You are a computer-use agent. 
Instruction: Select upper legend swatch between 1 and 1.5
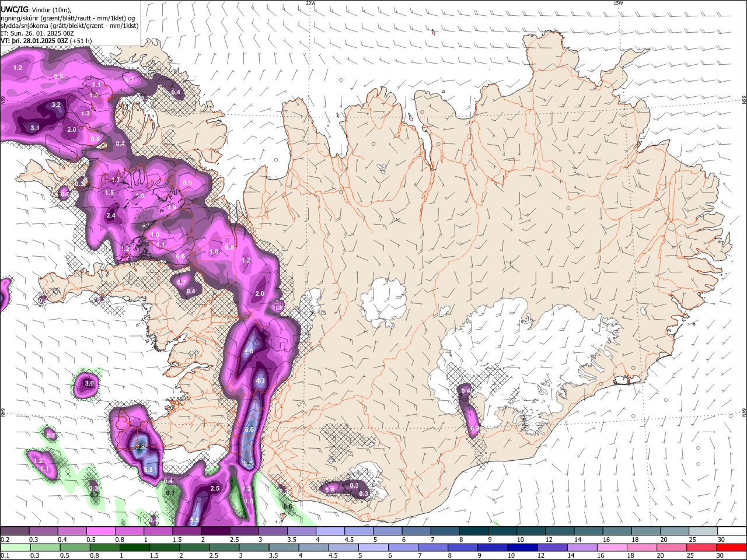(x=158, y=531)
